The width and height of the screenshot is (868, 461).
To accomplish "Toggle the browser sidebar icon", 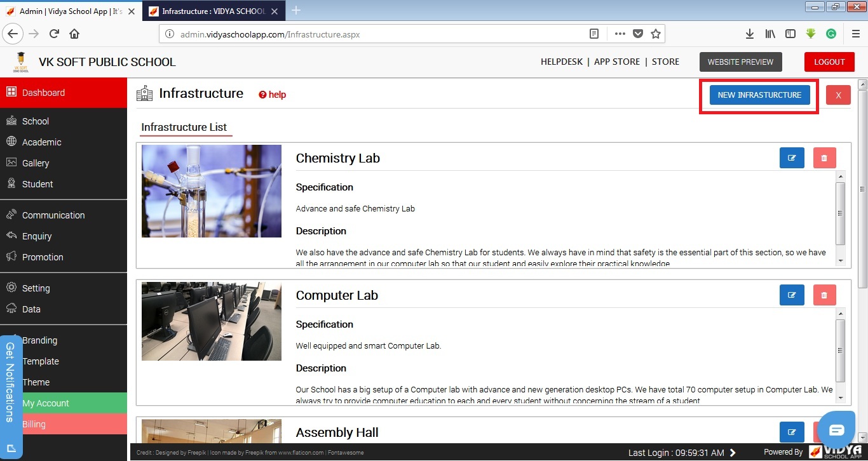I will [x=790, y=34].
